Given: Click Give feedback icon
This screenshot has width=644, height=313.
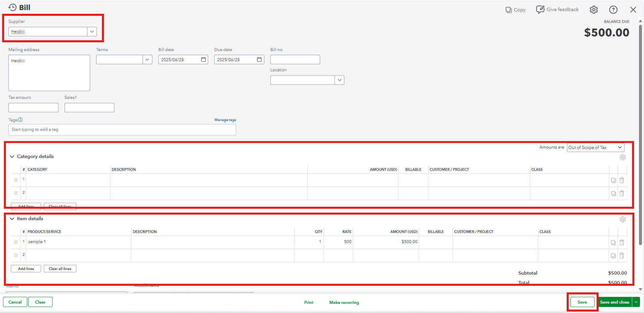Looking at the screenshot, I should click(x=540, y=10).
